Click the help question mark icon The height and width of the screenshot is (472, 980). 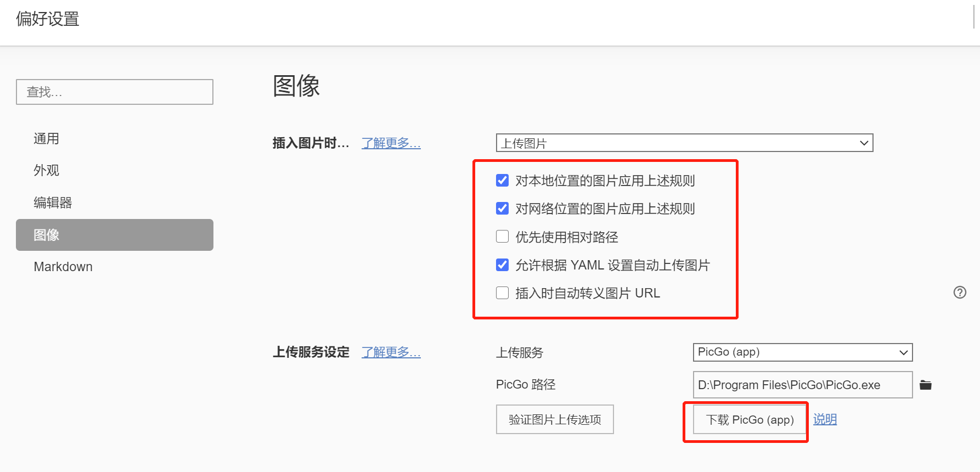point(960,293)
